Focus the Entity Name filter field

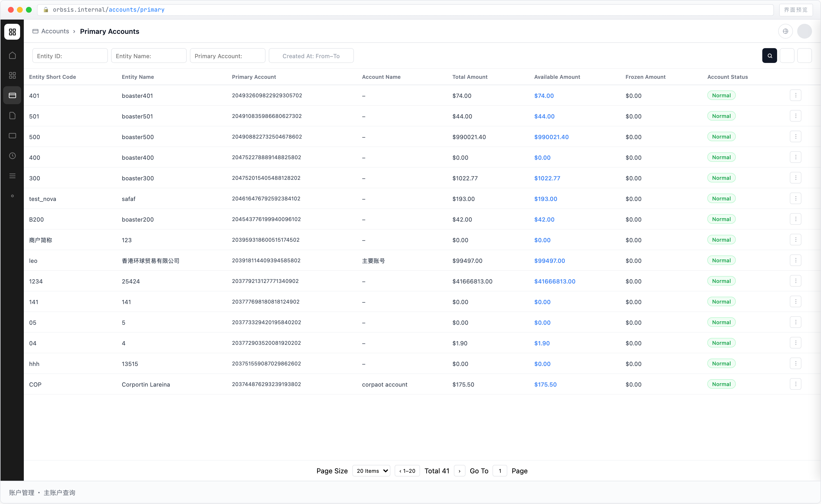tap(149, 56)
